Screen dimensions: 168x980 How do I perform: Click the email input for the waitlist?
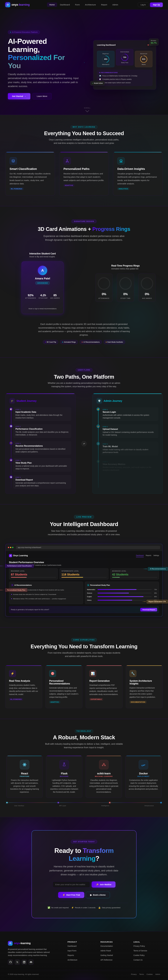pyautogui.click(x=71, y=885)
